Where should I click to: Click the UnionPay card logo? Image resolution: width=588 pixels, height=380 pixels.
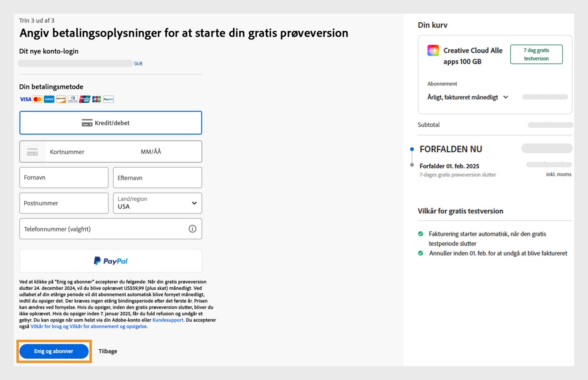(x=85, y=99)
